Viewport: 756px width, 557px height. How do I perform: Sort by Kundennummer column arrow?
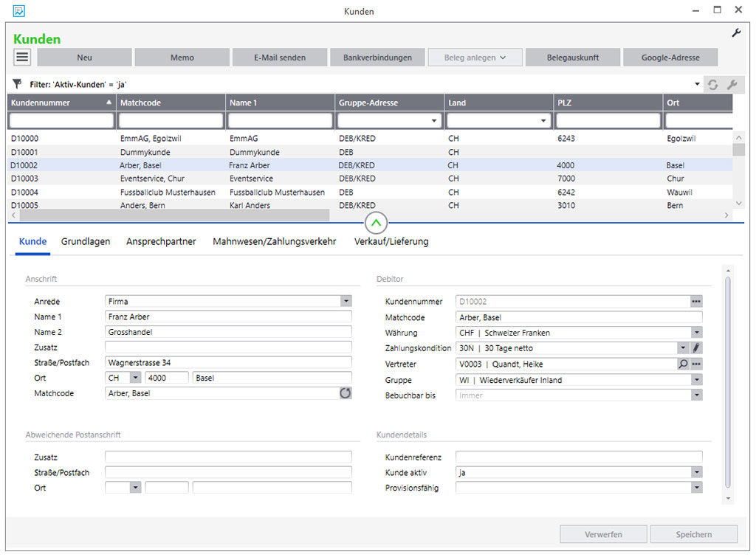pyautogui.click(x=109, y=103)
